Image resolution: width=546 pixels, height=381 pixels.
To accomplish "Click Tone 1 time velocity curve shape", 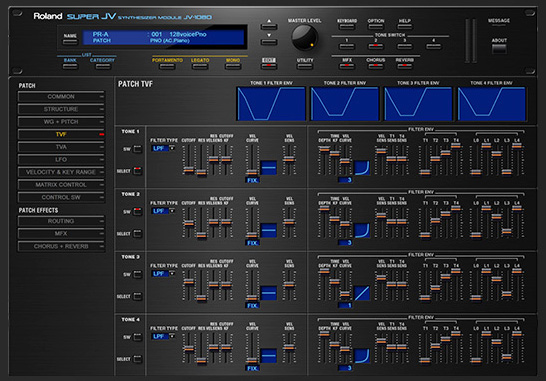I will point(362,168).
